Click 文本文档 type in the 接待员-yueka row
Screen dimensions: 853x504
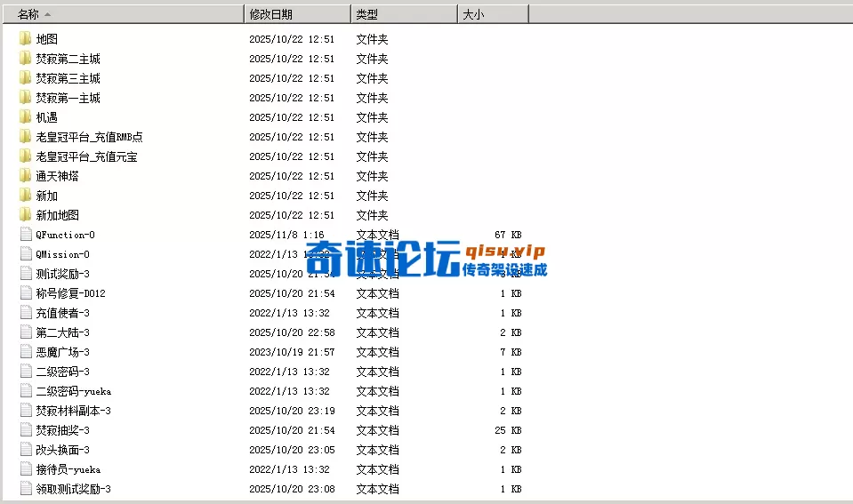(x=377, y=469)
